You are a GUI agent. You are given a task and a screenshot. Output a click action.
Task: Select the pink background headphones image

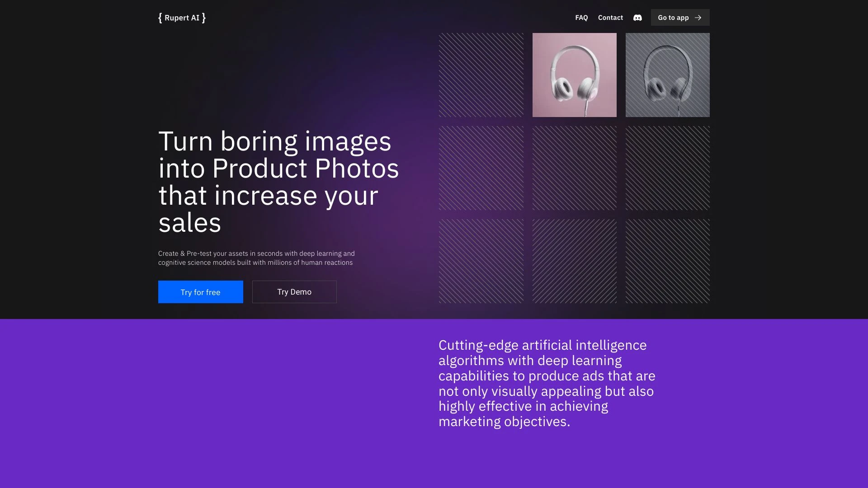(x=574, y=75)
